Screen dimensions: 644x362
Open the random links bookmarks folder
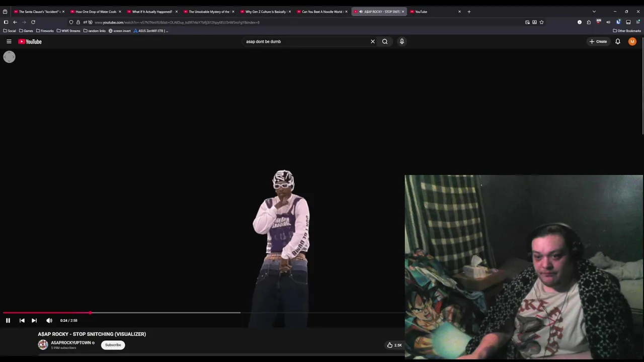click(94, 31)
